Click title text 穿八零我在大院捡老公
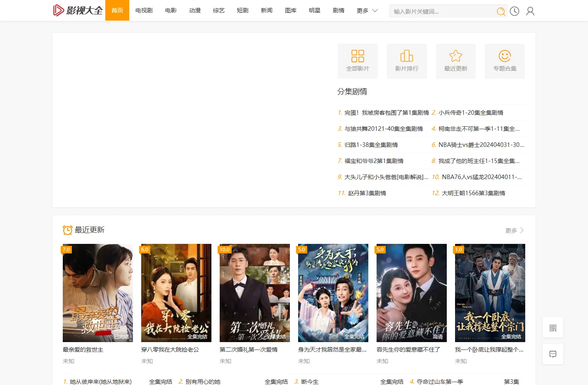588x385 pixels. tap(170, 350)
